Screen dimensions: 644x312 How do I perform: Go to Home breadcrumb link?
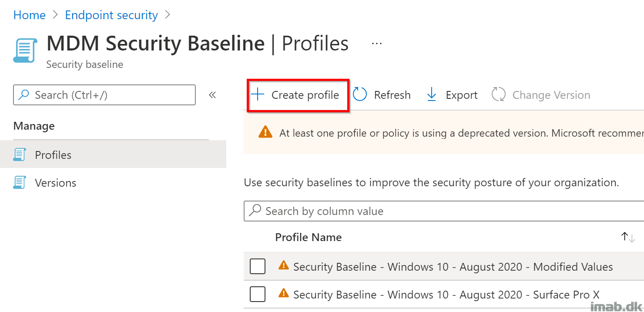click(30, 15)
